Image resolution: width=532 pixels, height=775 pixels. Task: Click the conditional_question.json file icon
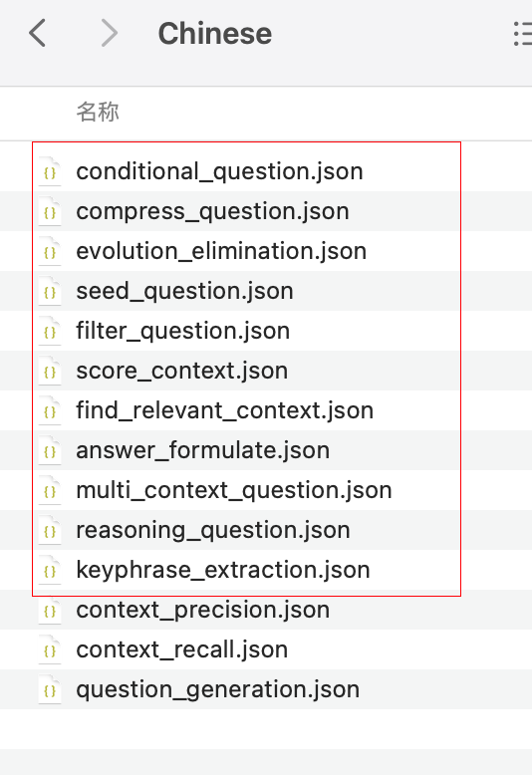(50, 171)
